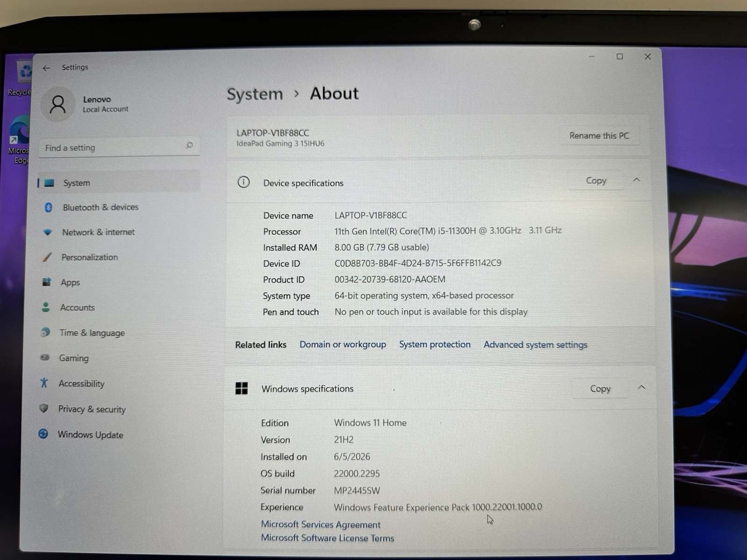
Task: Click the Windows logo beside Windows specifications
Action: (x=241, y=388)
